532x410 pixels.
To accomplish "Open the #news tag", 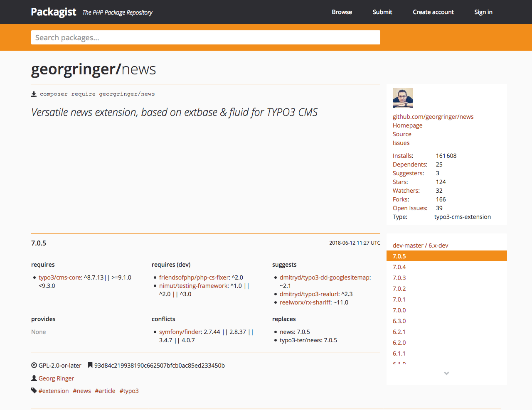I will [82, 391].
